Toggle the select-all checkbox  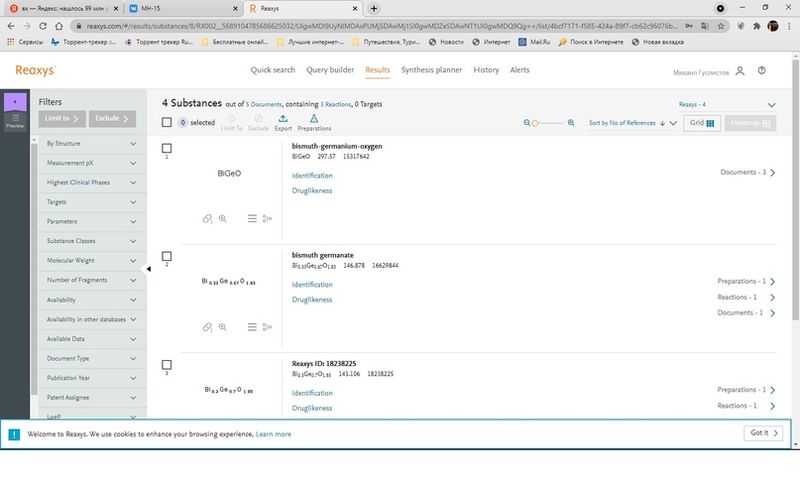[x=167, y=123]
